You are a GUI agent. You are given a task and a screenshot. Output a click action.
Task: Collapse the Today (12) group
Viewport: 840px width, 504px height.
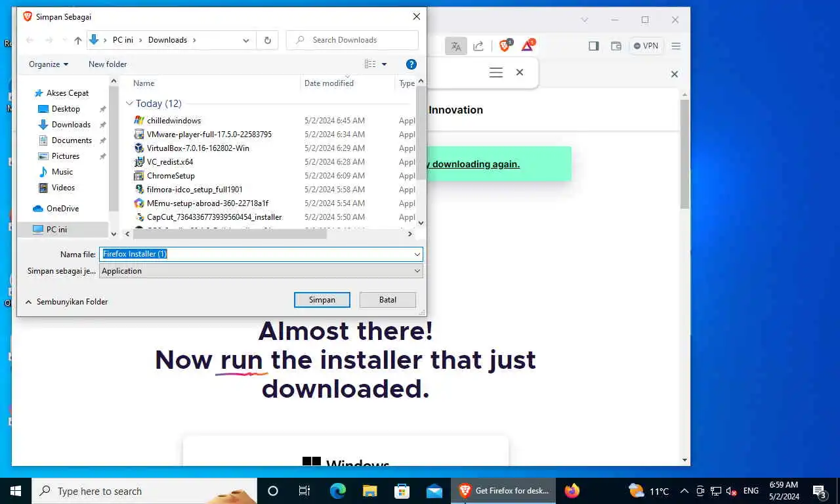tap(129, 104)
